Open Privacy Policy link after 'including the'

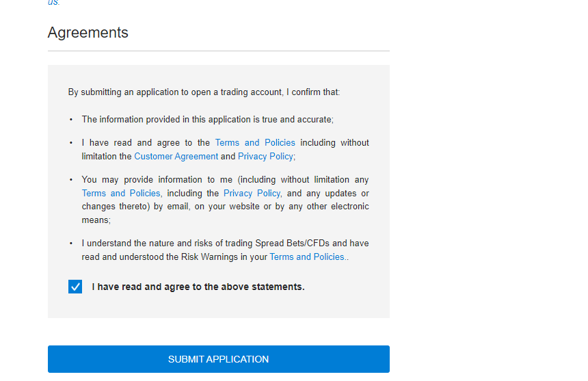pos(252,193)
